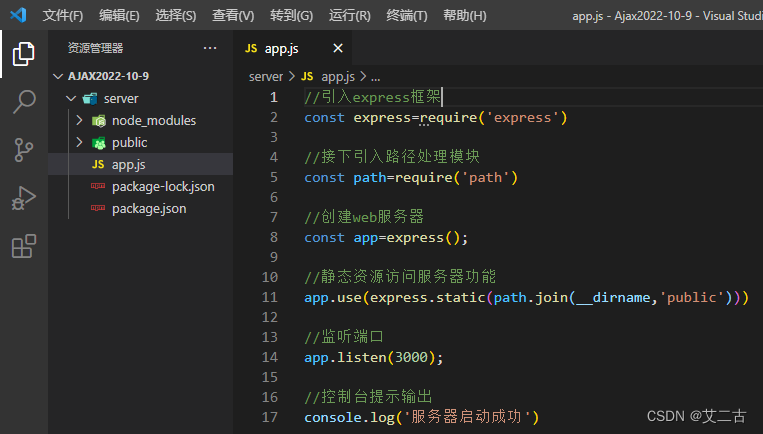Open the 帮助(H) menu
The width and height of the screenshot is (763, 434).
465,16
